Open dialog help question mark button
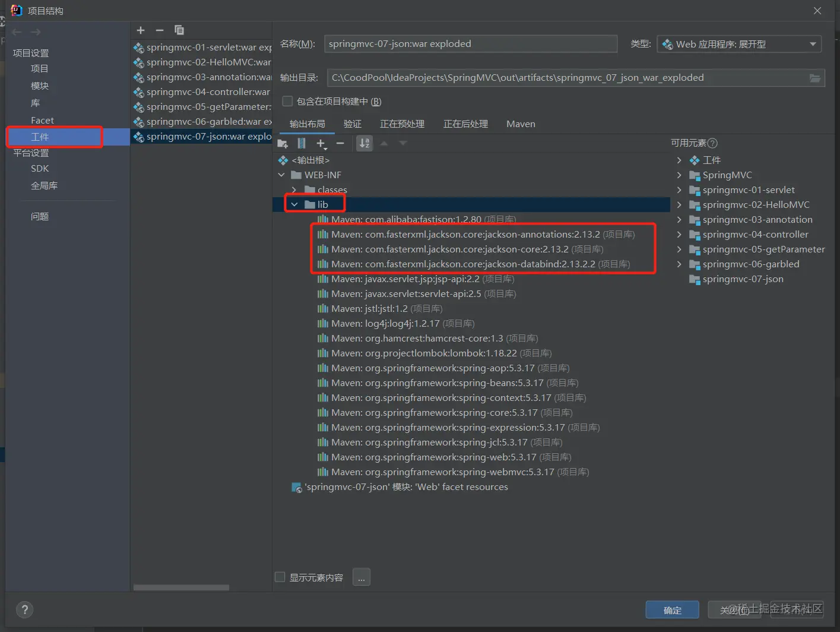840x632 pixels. click(24, 609)
